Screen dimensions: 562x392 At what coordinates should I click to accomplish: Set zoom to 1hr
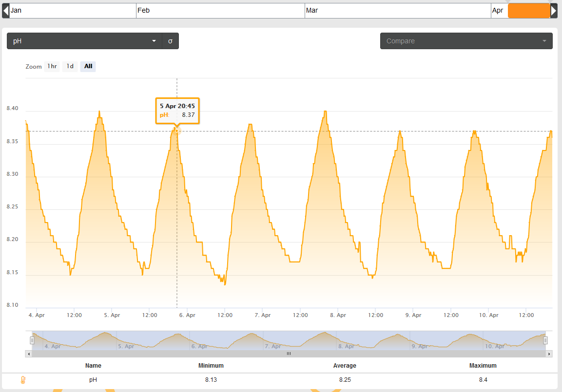(52, 66)
